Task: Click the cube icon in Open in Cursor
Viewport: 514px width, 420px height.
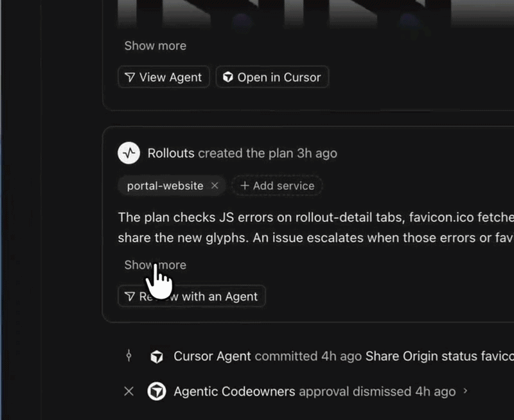Action: pyautogui.click(x=228, y=77)
